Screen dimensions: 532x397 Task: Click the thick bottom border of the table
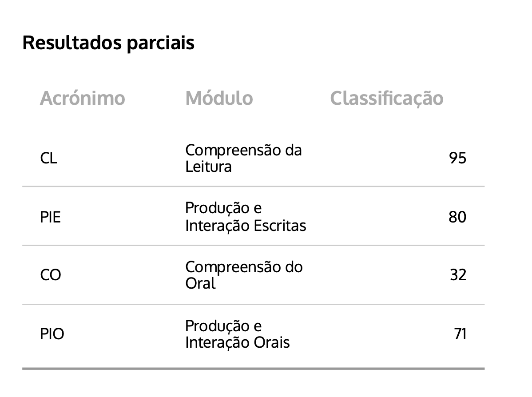pyautogui.click(x=253, y=368)
